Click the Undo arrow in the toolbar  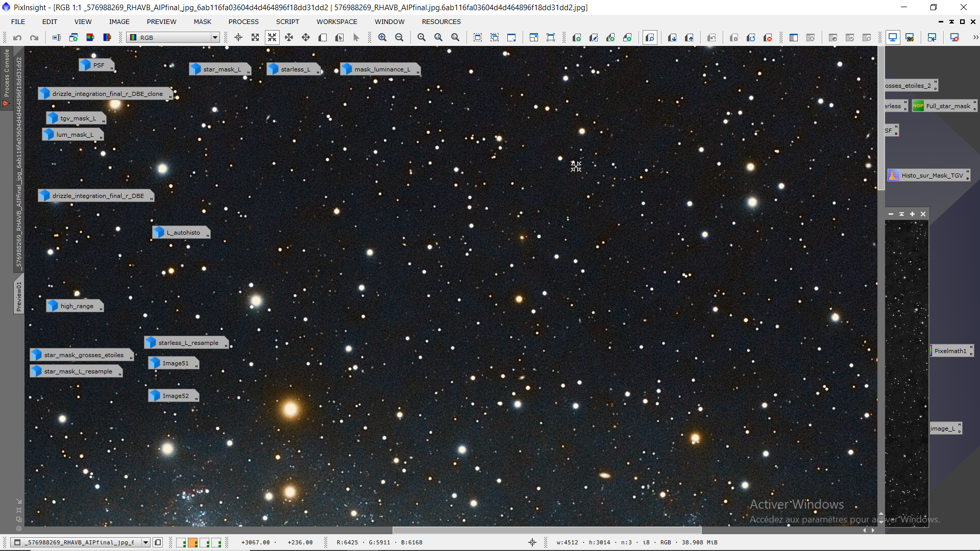point(17,38)
